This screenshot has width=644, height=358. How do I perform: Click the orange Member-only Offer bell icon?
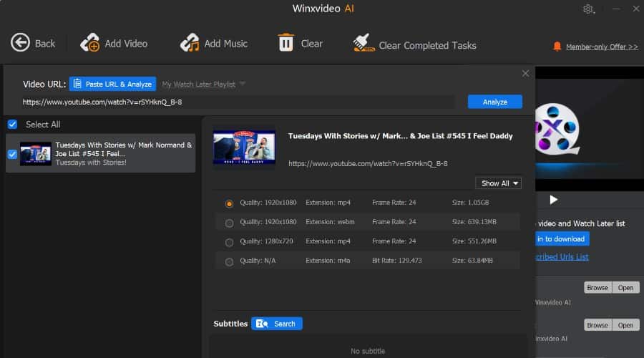pos(557,47)
